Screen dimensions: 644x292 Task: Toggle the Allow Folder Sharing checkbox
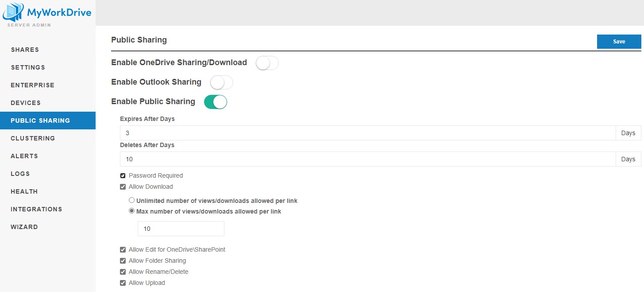123,261
